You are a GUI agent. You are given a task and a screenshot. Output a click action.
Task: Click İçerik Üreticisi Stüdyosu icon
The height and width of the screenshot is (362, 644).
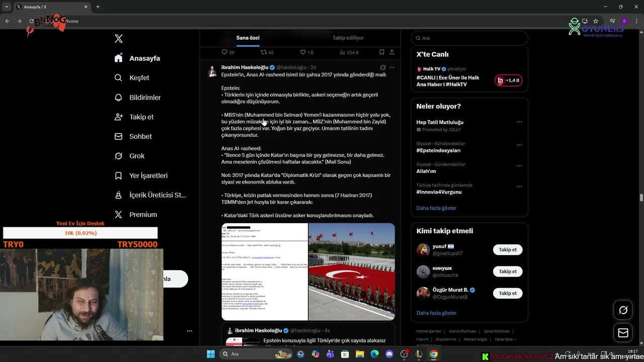(x=118, y=195)
